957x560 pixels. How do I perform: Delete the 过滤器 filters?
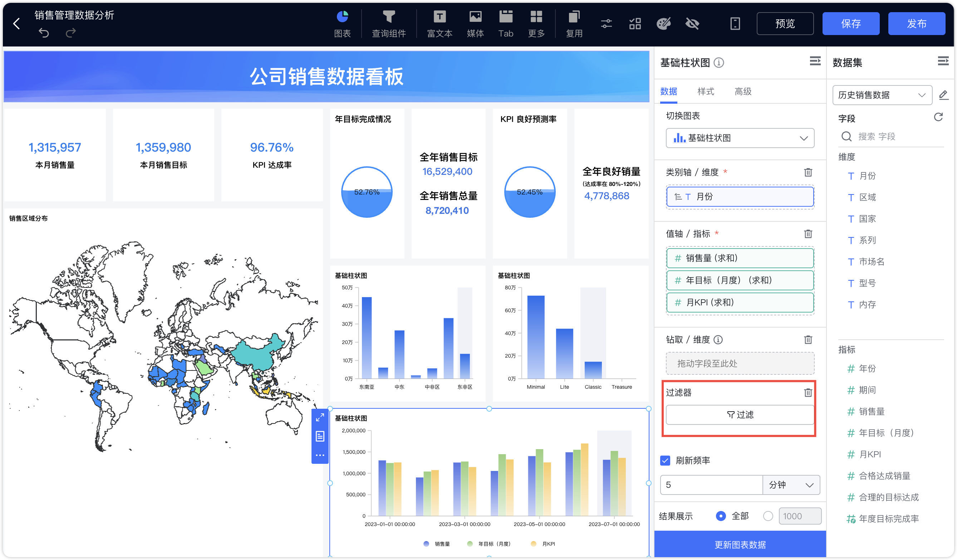(x=808, y=392)
